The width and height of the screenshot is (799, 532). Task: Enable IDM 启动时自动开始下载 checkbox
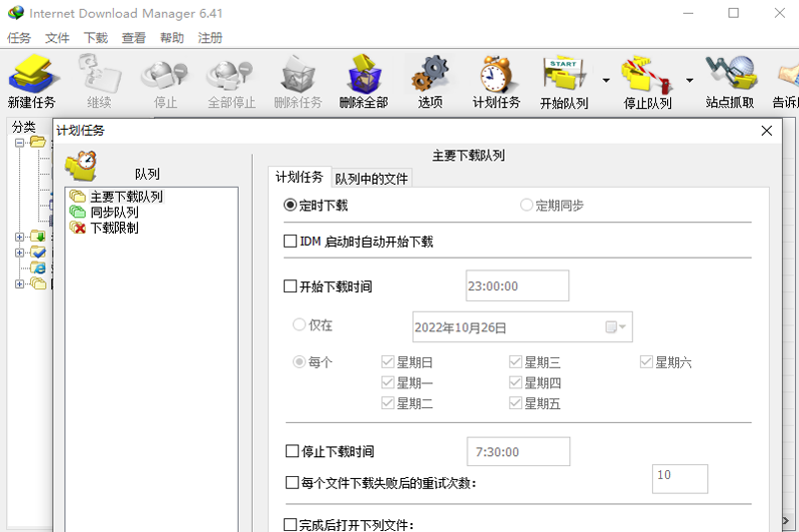pos(292,242)
